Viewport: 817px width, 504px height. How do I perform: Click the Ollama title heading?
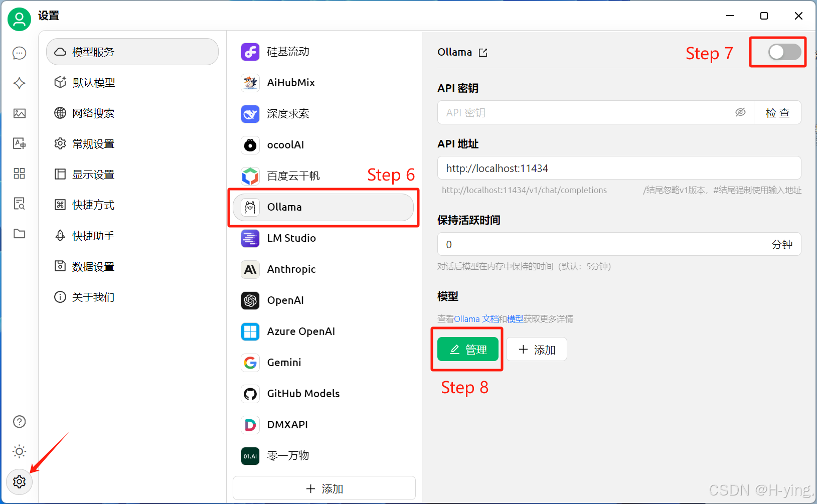click(454, 52)
